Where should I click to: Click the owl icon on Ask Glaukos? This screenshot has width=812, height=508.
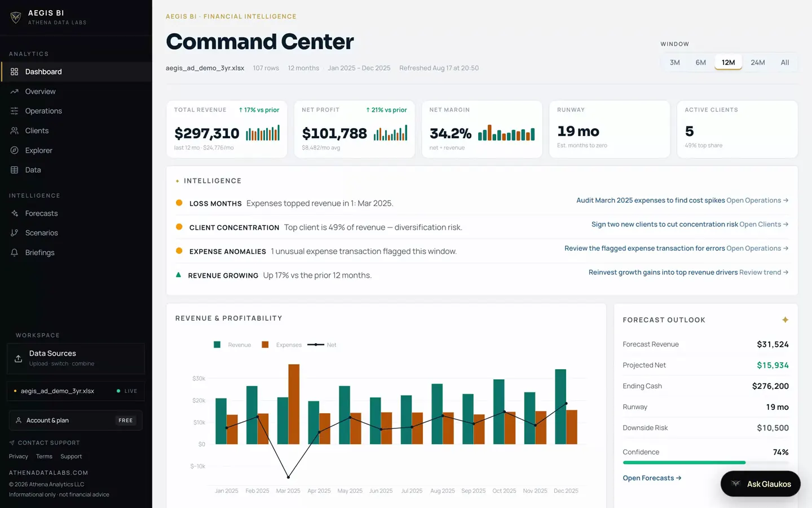click(735, 484)
